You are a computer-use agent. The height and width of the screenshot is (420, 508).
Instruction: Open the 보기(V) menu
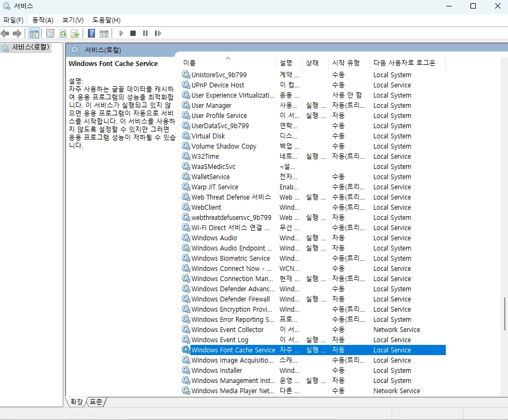point(72,20)
